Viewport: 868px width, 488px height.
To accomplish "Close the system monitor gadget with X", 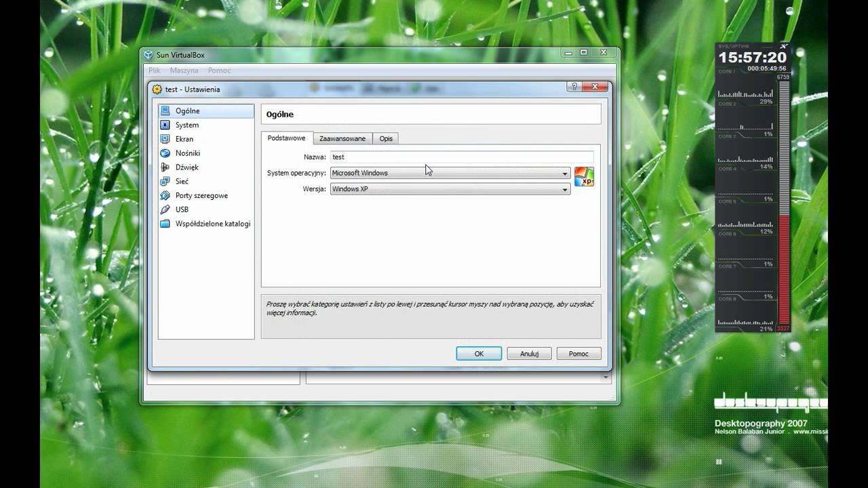I will click(x=784, y=46).
